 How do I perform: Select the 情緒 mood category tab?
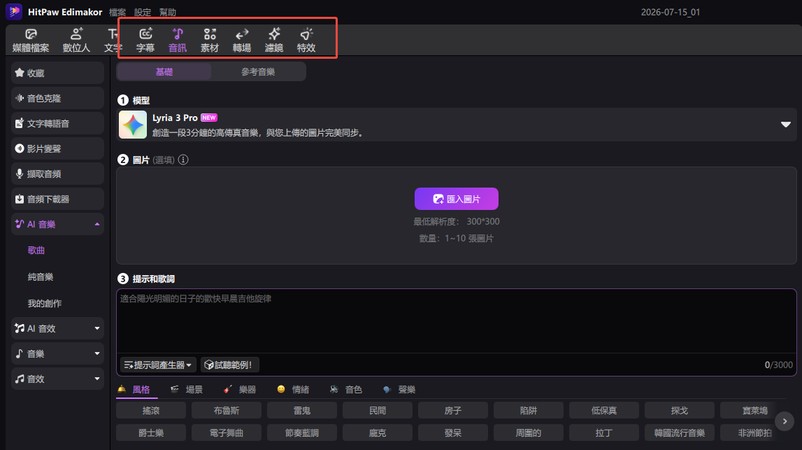coord(293,390)
